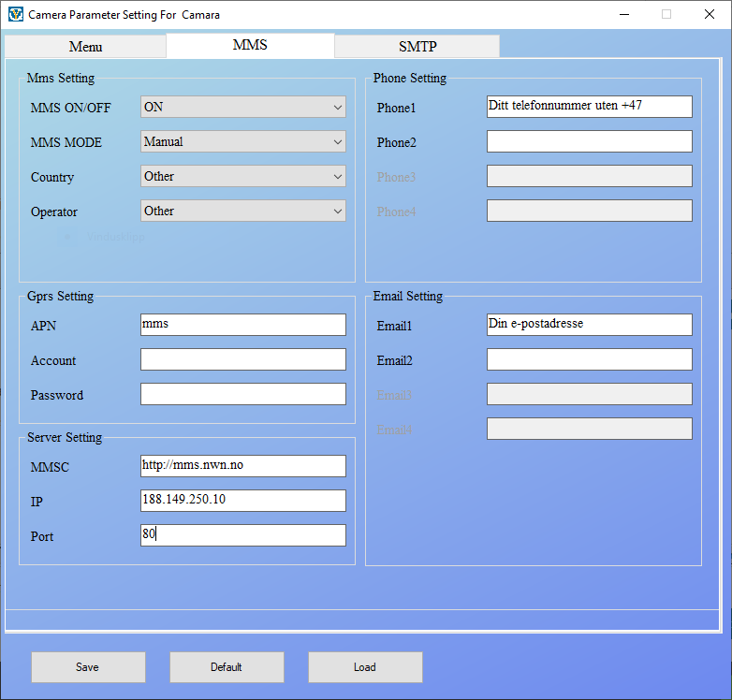Click the 'MMS MODE' label
This screenshot has width=732, height=700.
click(66, 142)
